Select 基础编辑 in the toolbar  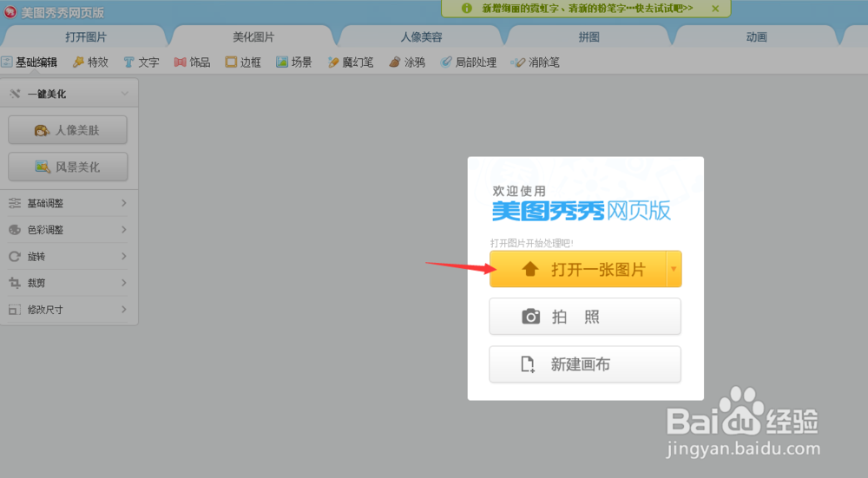tap(30, 62)
